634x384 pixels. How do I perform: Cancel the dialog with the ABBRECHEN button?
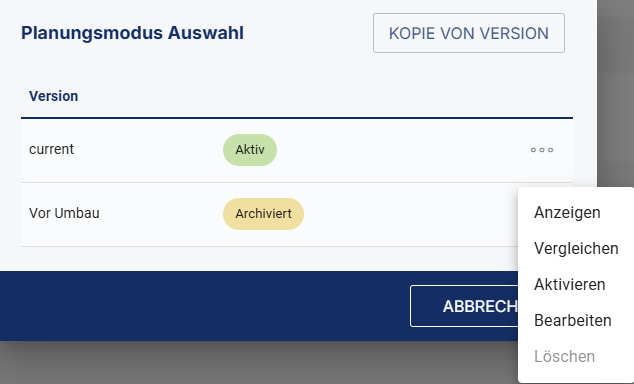click(464, 306)
